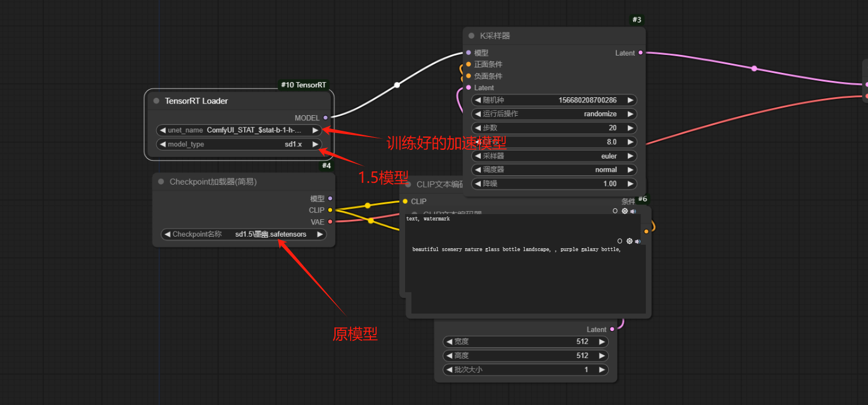
Task: Increase 批次大小 with the right arrow
Action: 602,369
